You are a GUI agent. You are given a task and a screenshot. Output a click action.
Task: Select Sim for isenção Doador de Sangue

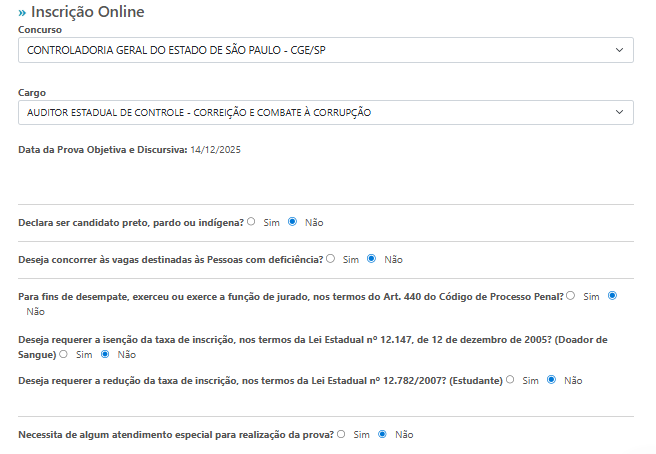pyautogui.click(x=64, y=354)
